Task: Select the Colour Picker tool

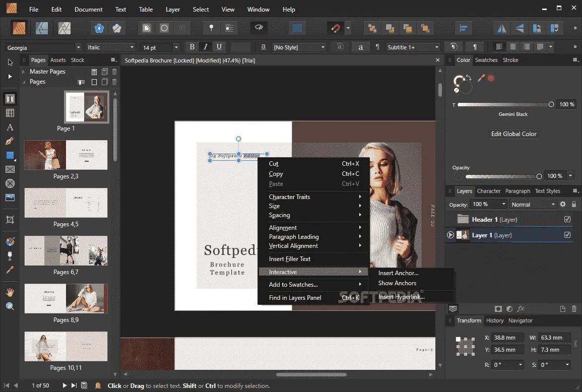Action: click(10, 270)
